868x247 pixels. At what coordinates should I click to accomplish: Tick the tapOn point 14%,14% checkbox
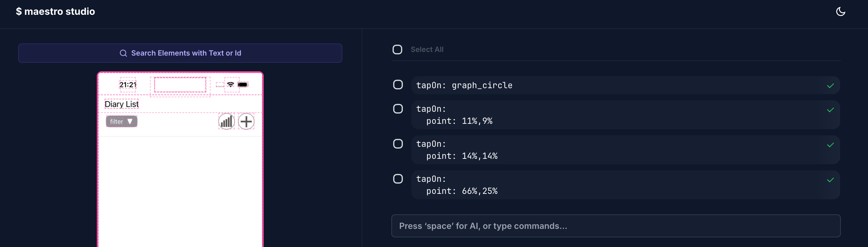[398, 144]
